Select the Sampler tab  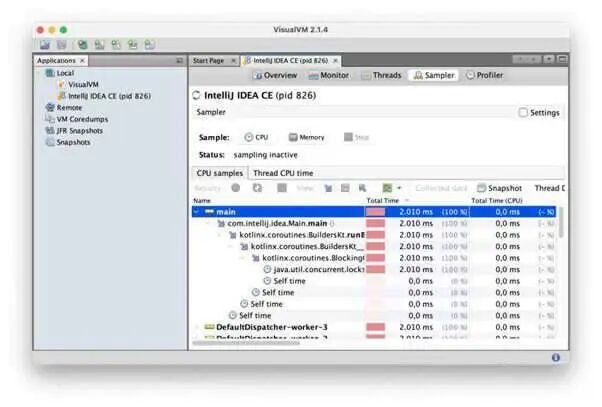[x=434, y=75]
